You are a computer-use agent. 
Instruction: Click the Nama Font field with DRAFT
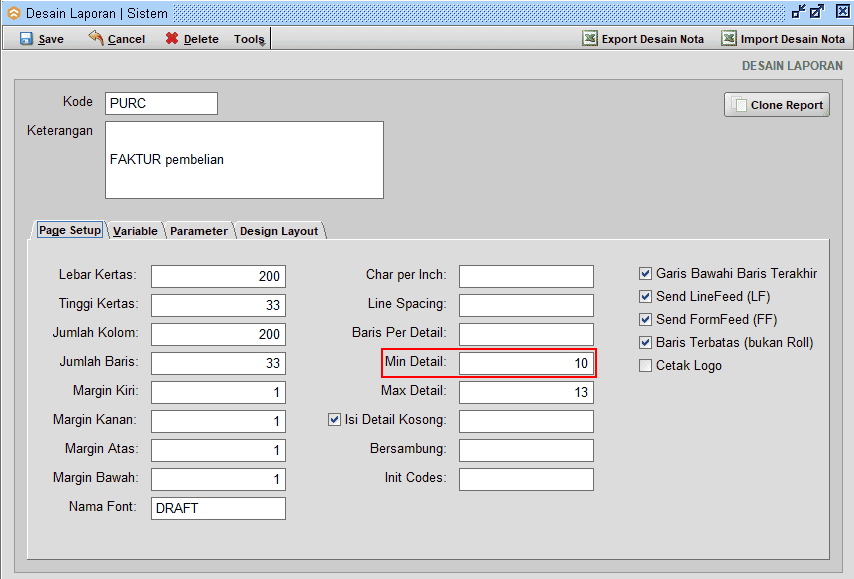[218, 508]
